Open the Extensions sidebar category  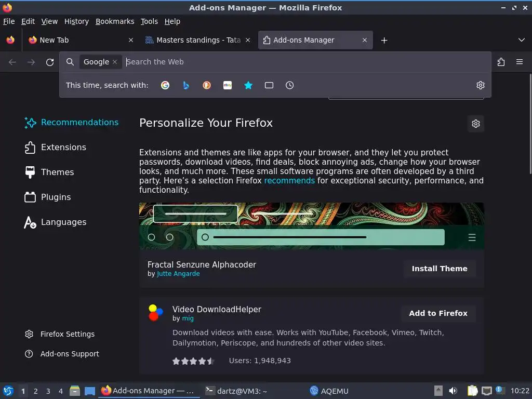(56, 147)
